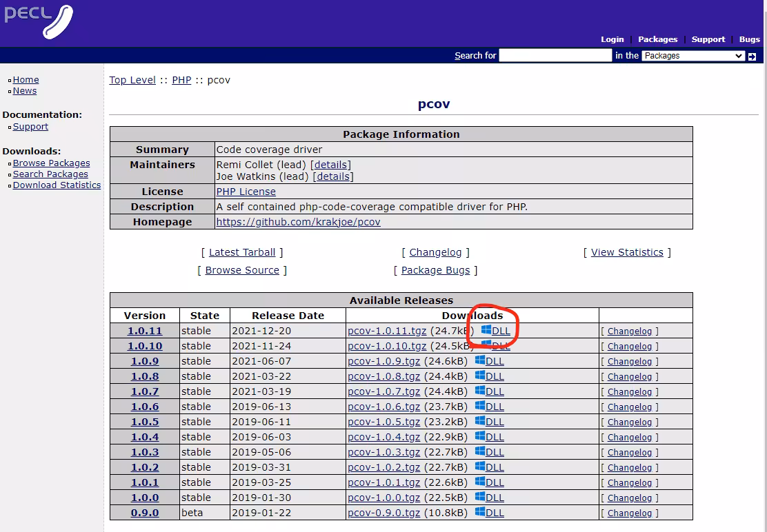This screenshot has height=532, width=767.
Task: Open the Login menu item
Action: click(612, 39)
